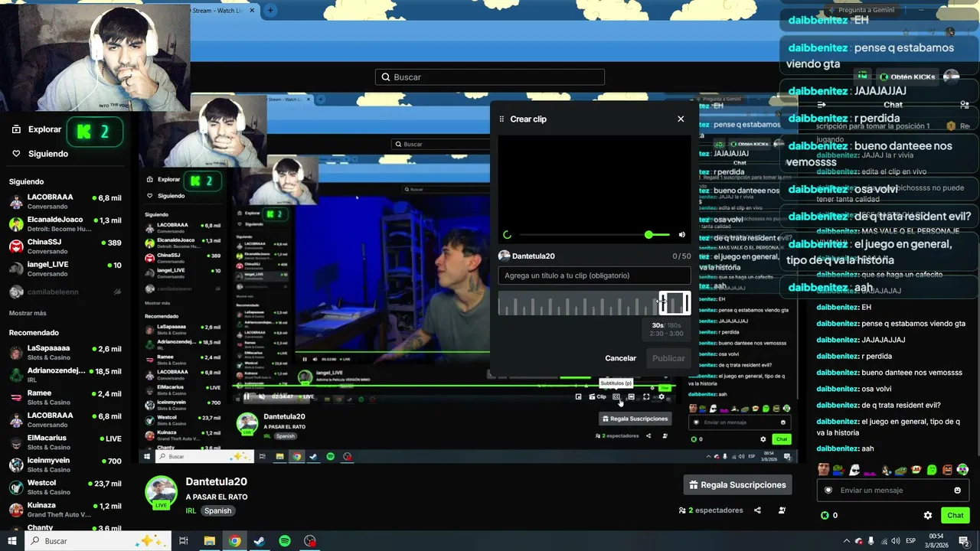
Task: Click Cancelar in the Crear clip dialog
Action: (620, 358)
